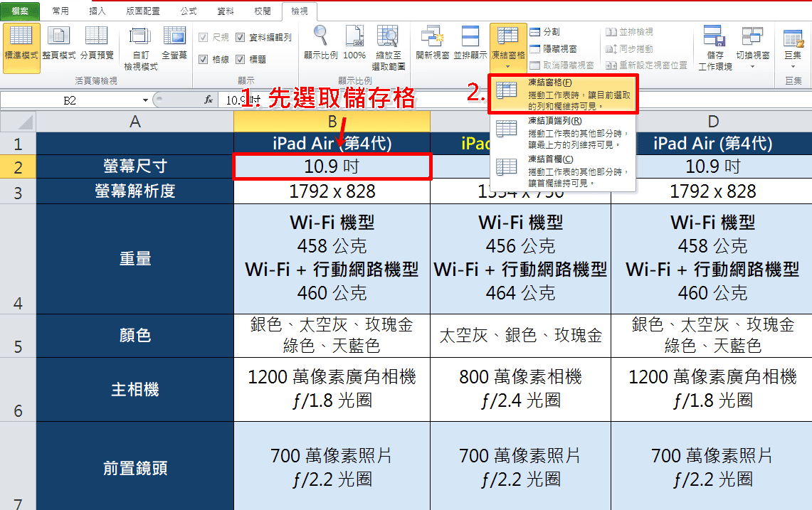Click 儲存工作環境 save workspace
The height and width of the screenshot is (510, 812).
coord(715,48)
